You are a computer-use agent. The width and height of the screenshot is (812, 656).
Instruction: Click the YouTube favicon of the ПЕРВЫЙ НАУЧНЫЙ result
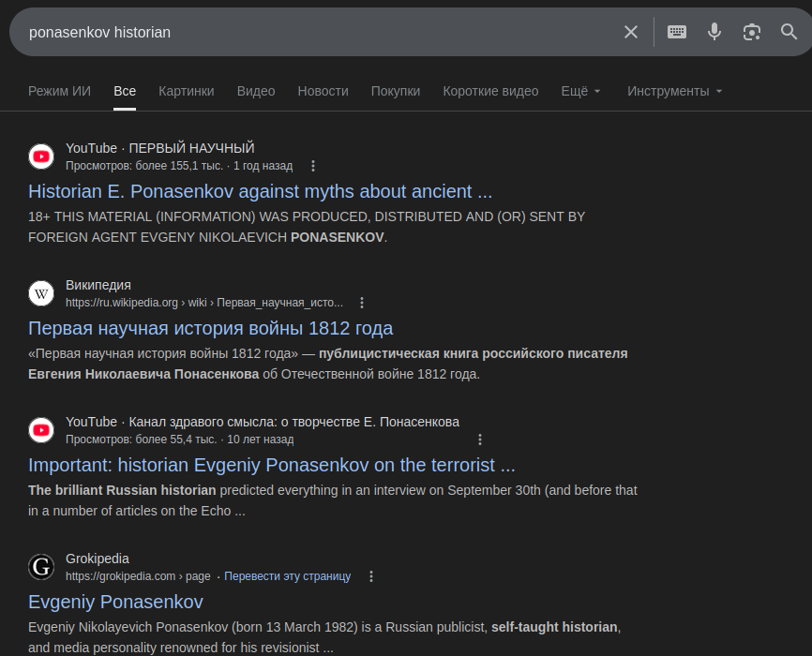coord(41,157)
